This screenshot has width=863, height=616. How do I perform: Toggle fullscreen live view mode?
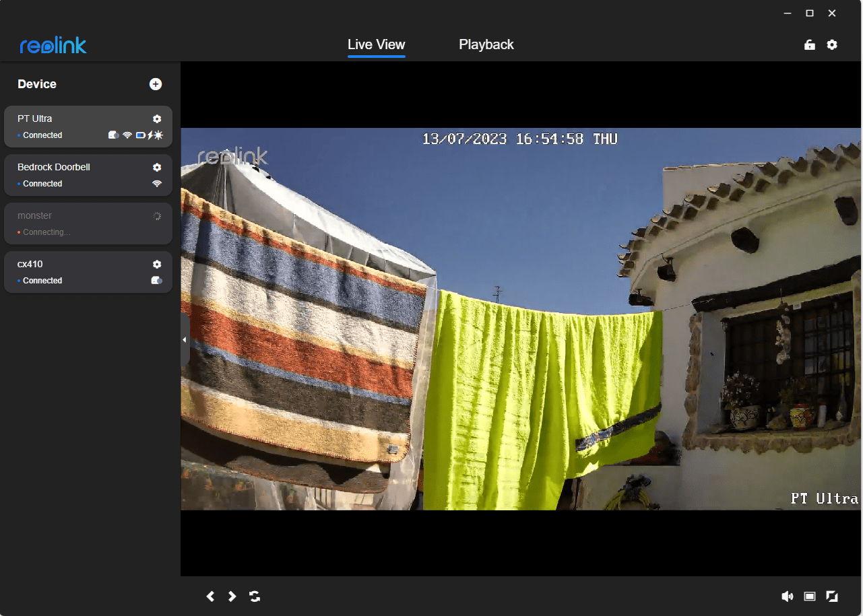832,596
